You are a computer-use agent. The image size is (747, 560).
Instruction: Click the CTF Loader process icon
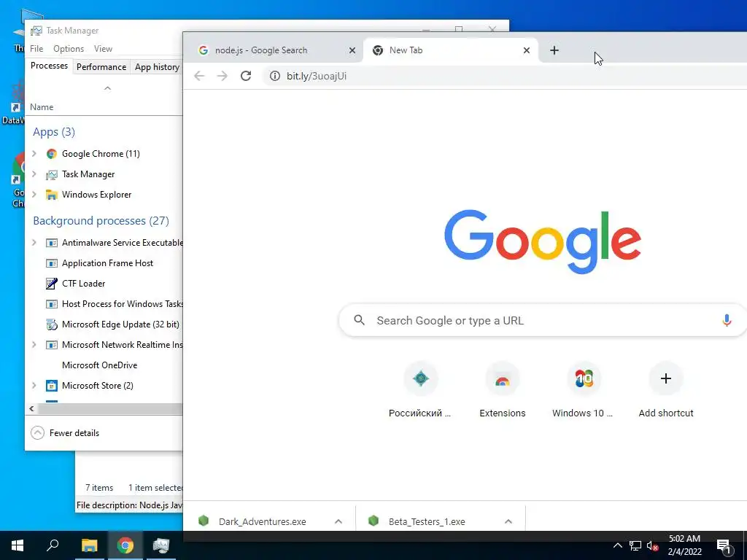coord(52,284)
